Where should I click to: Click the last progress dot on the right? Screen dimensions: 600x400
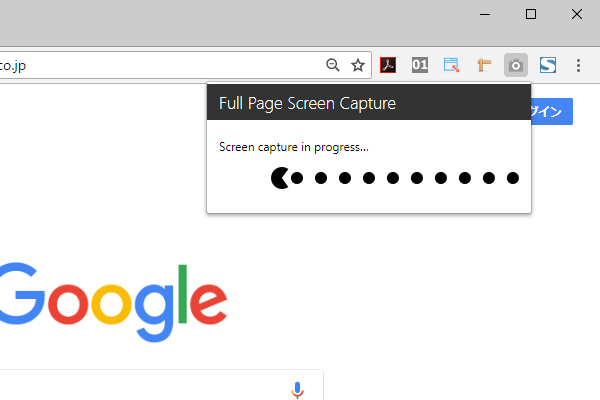[x=513, y=178]
